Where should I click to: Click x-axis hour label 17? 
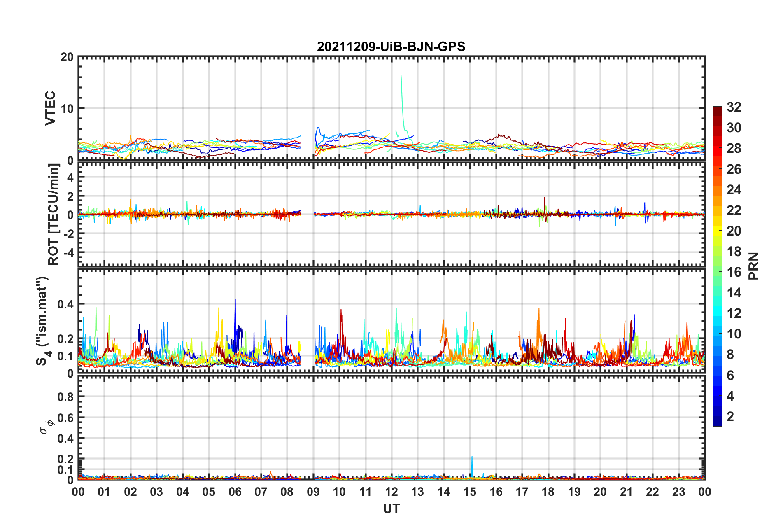[522, 492]
